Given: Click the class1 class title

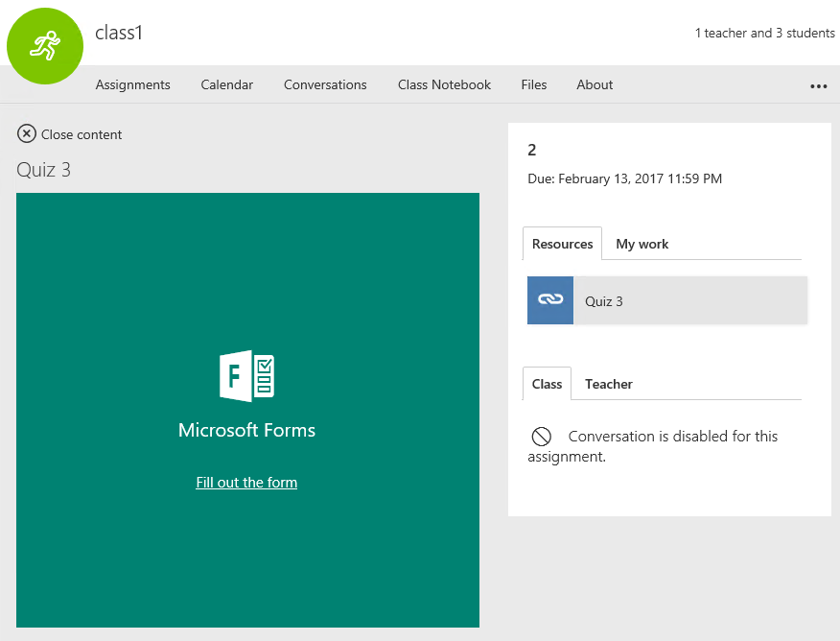Looking at the screenshot, I should 118,33.
